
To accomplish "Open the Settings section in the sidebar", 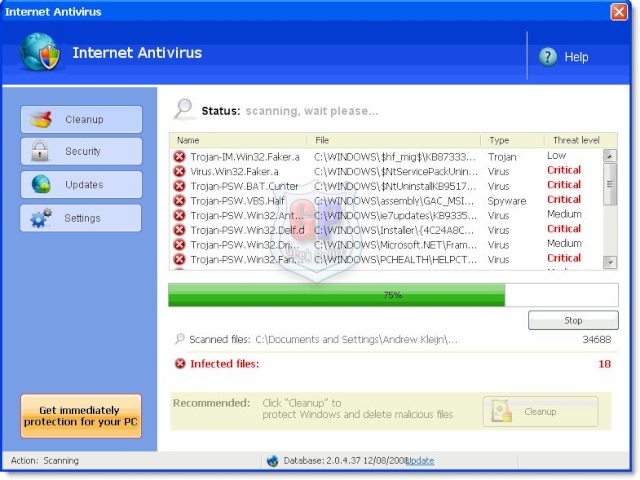I will click(x=81, y=218).
